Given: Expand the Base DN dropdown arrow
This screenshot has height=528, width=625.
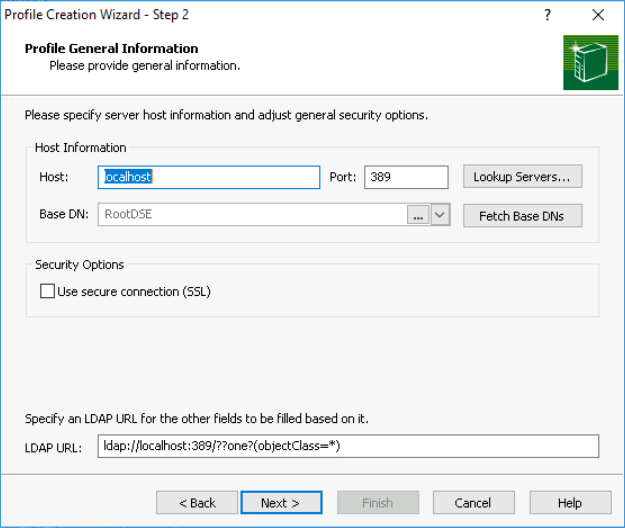Looking at the screenshot, I should point(440,215).
